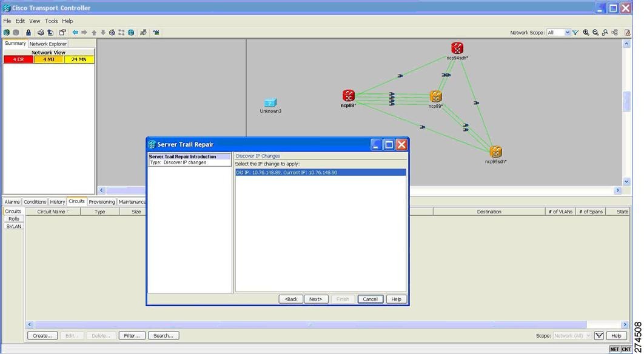644x354 pixels.
Task: Click the lock node toolbar icon
Action: tap(29, 33)
